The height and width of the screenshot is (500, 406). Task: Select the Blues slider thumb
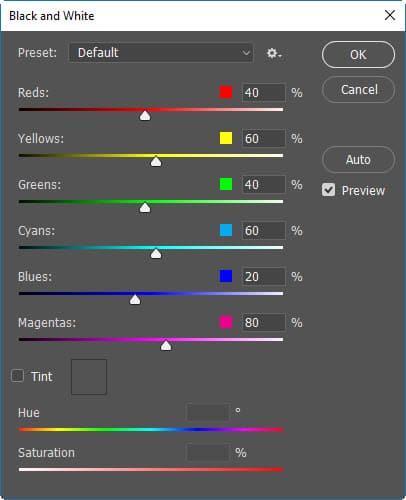coord(135,300)
